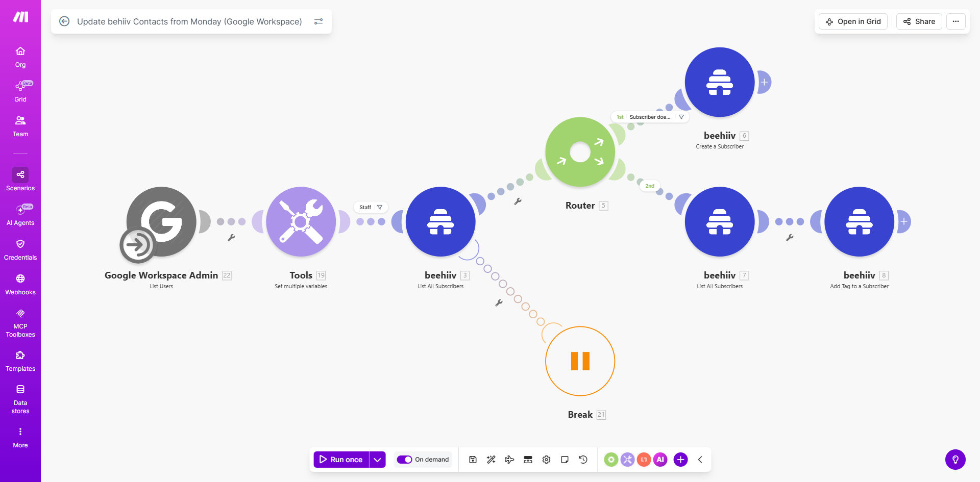This screenshot has height=482, width=980.
Task: Browse Templates in the sidebar
Action: [x=20, y=361]
